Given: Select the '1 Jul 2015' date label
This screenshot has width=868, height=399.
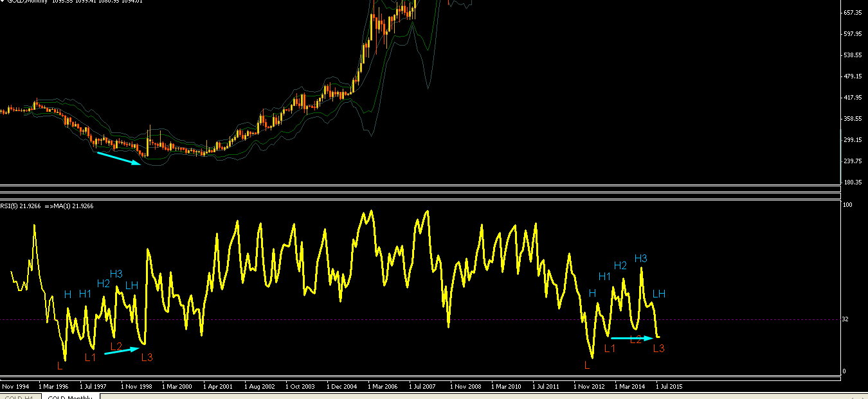Looking at the screenshot, I should pyautogui.click(x=669, y=387).
